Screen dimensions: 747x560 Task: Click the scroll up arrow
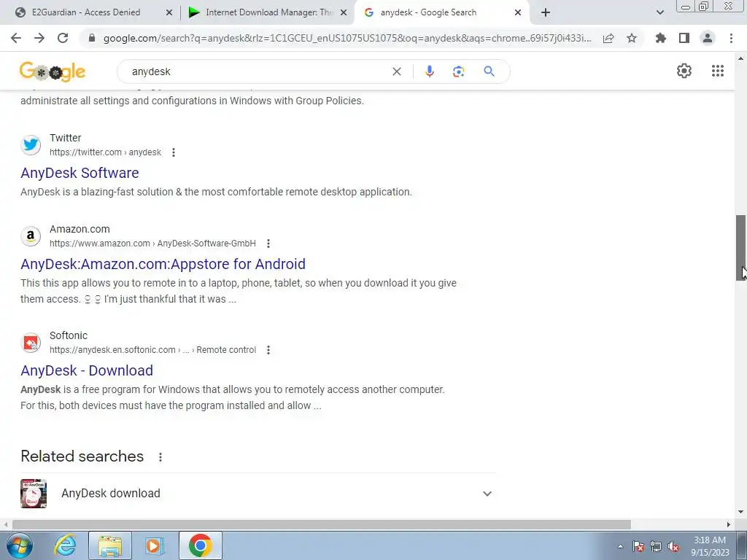[x=740, y=58]
